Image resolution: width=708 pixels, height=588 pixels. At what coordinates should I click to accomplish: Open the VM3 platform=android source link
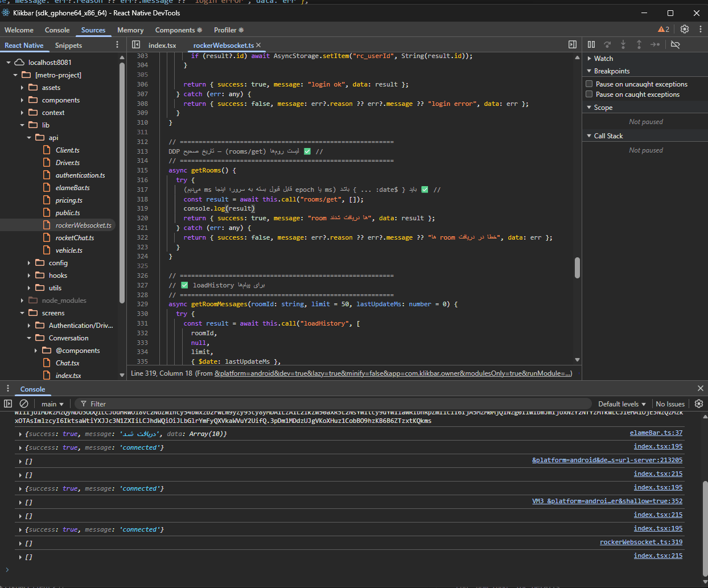pos(607,501)
